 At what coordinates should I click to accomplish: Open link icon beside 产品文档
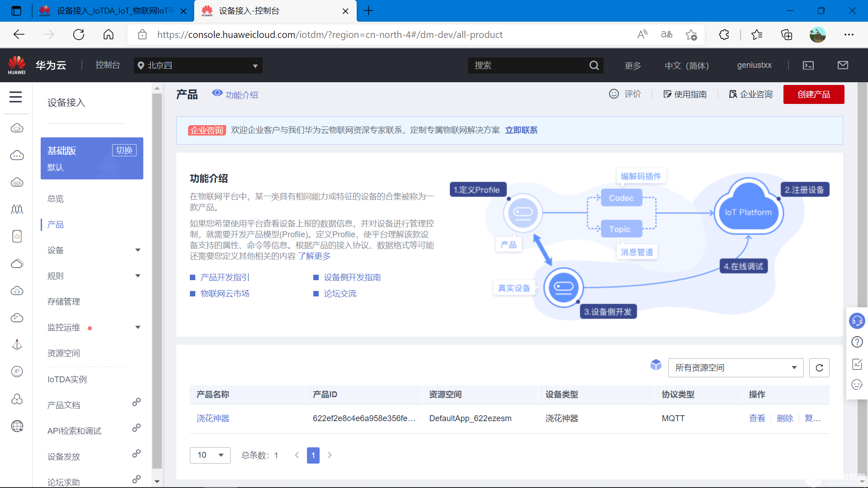(136, 402)
